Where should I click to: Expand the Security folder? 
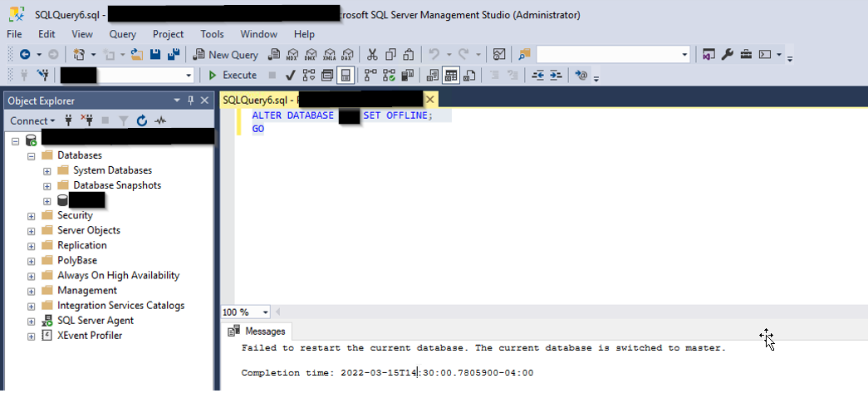31,216
